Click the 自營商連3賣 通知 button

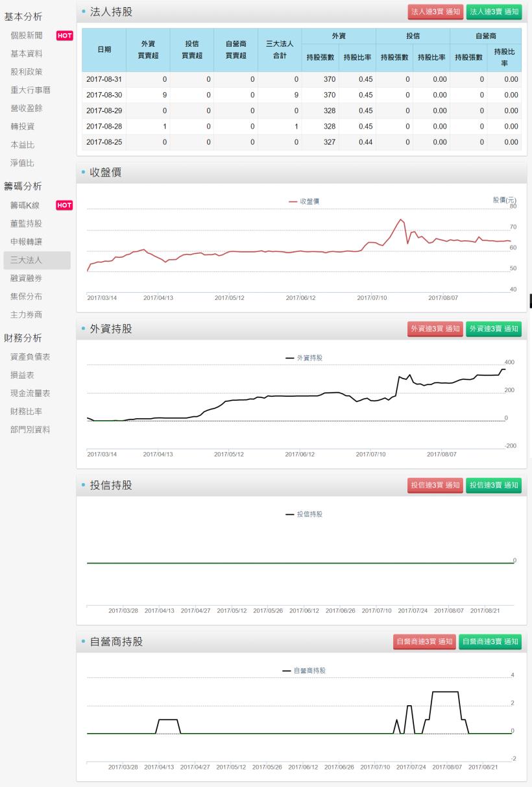tap(491, 642)
